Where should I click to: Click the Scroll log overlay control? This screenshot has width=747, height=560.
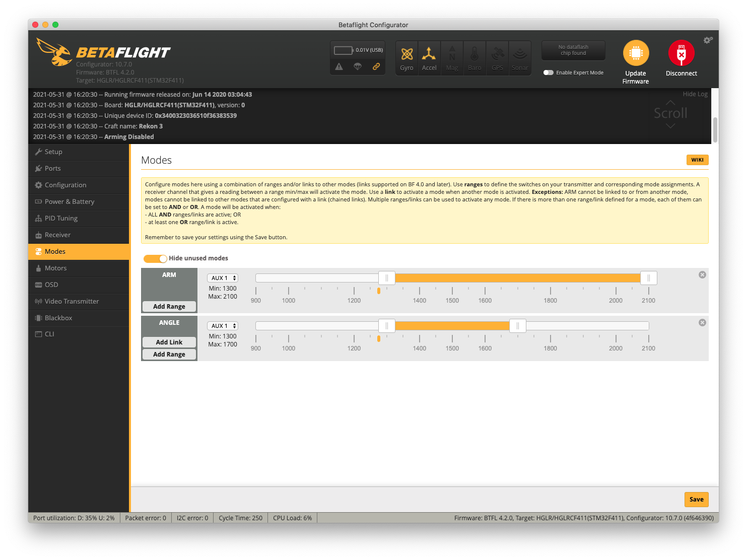[x=670, y=113]
